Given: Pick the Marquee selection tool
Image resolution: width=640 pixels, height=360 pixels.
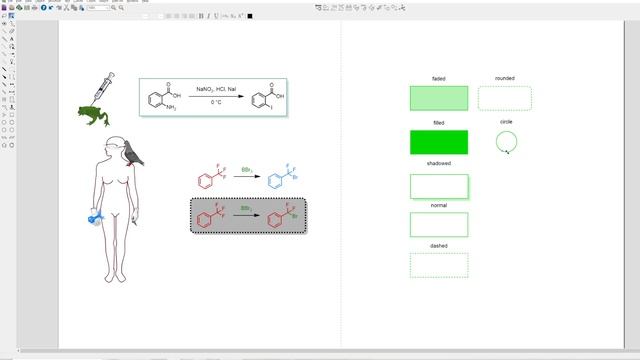Looking at the screenshot, I should (11, 16).
